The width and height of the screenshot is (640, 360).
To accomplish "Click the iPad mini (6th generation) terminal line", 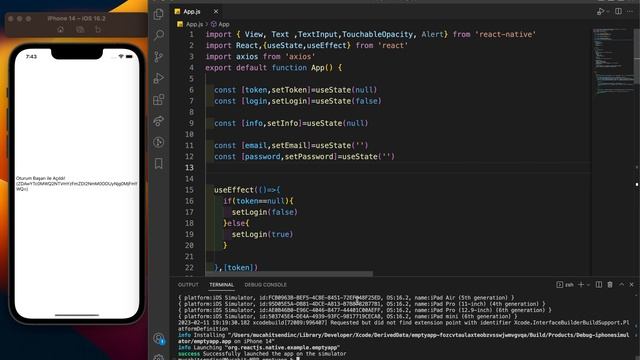I will pyautogui.click(x=348, y=316).
